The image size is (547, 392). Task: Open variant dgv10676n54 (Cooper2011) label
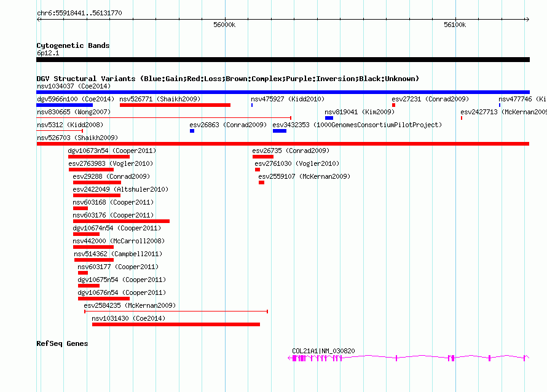point(122,292)
